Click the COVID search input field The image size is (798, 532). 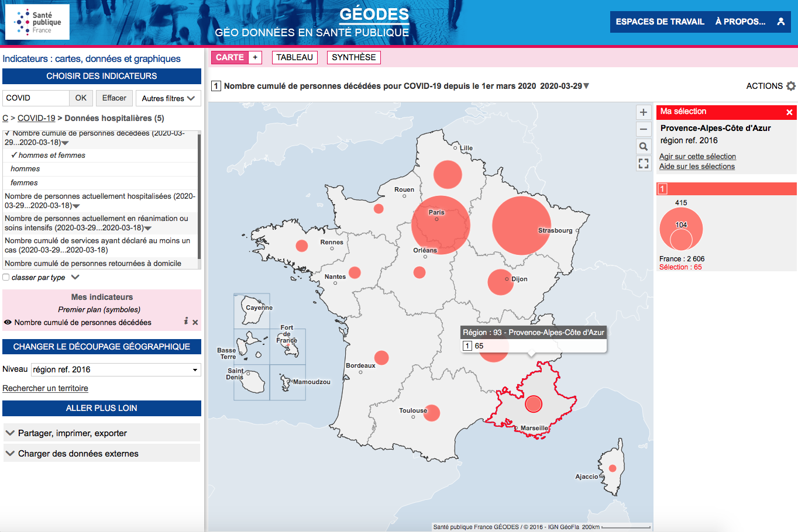[x=36, y=98]
